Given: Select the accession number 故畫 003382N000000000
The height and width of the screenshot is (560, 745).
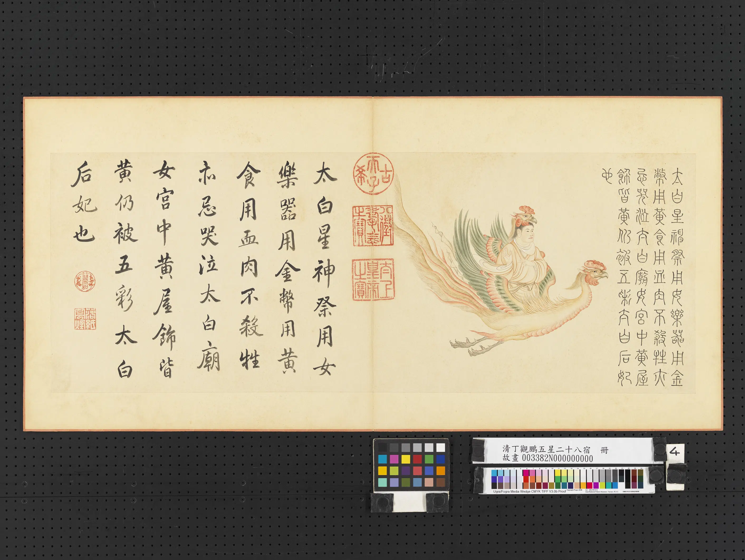Looking at the screenshot, I should (548, 458).
